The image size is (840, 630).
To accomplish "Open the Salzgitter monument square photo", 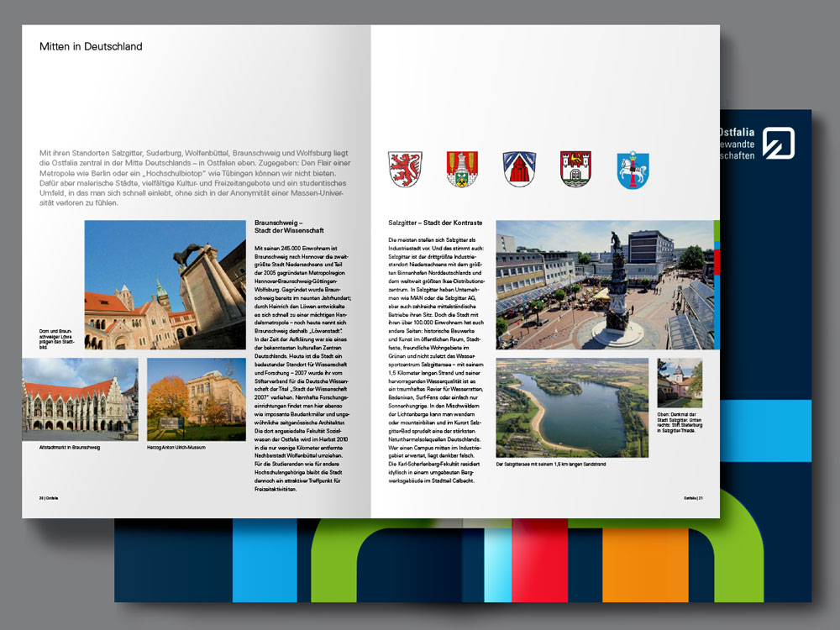I will point(605,285).
